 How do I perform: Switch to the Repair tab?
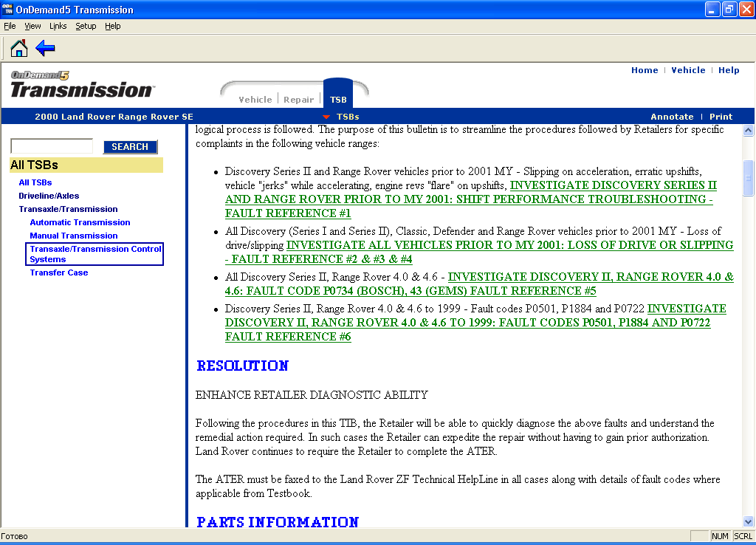point(298,100)
